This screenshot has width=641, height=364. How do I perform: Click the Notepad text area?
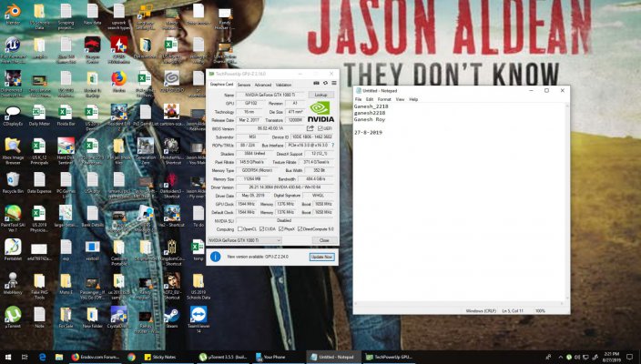click(459, 202)
